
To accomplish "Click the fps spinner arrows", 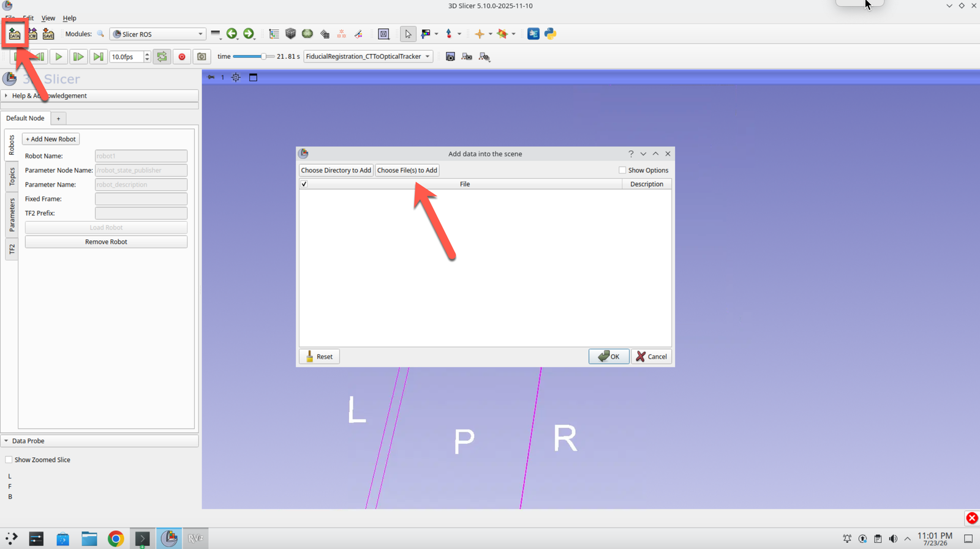I will point(147,56).
